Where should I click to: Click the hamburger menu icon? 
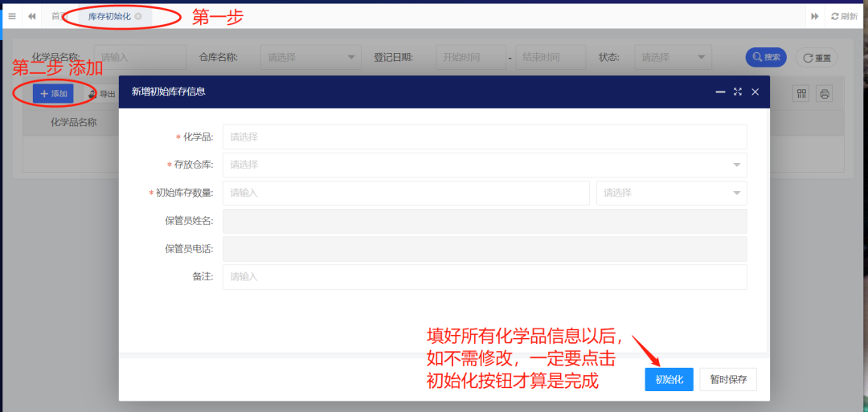tap(11, 16)
